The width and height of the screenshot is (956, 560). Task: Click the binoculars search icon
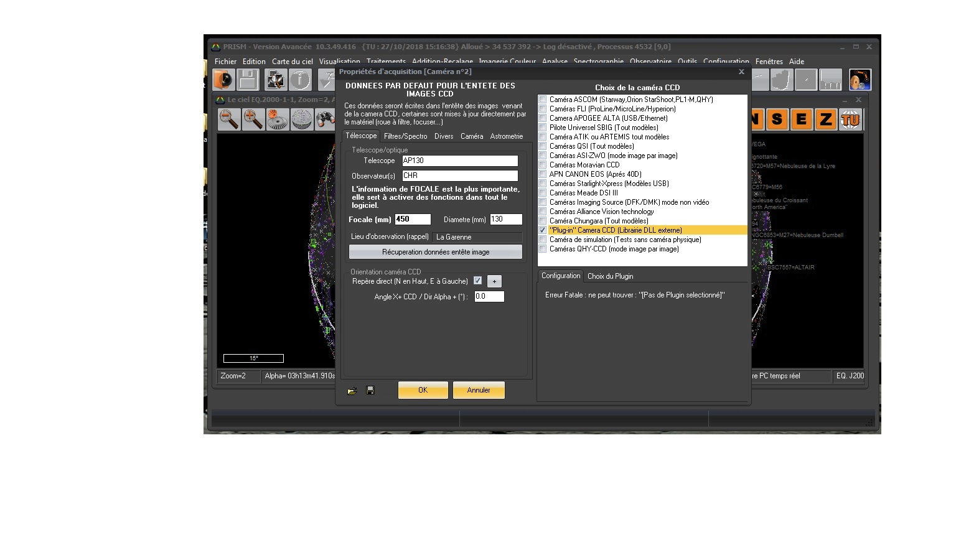coord(325,119)
